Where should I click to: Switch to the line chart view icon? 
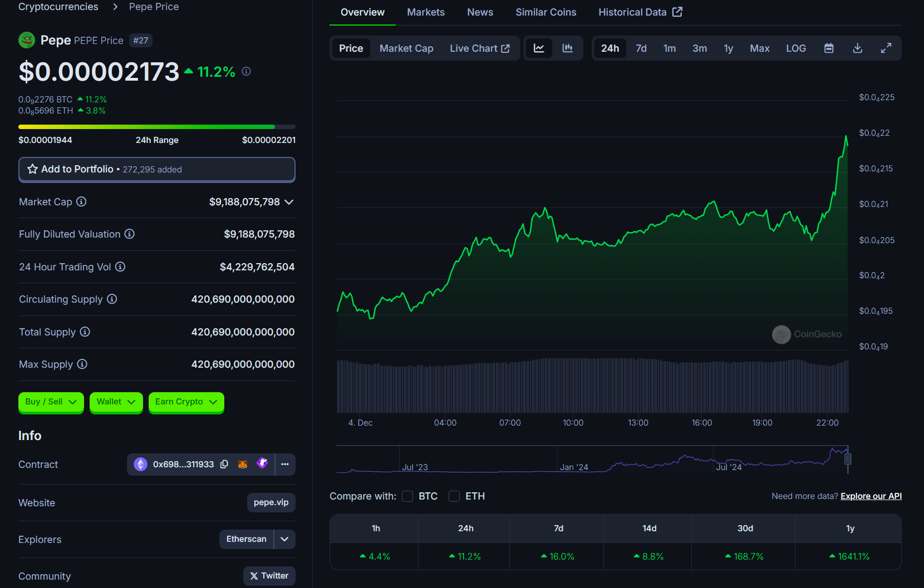point(539,48)
